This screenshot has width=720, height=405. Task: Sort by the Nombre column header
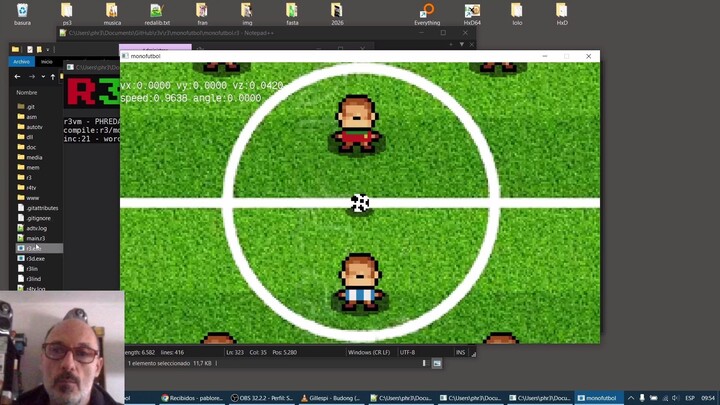tap(27, 92)
